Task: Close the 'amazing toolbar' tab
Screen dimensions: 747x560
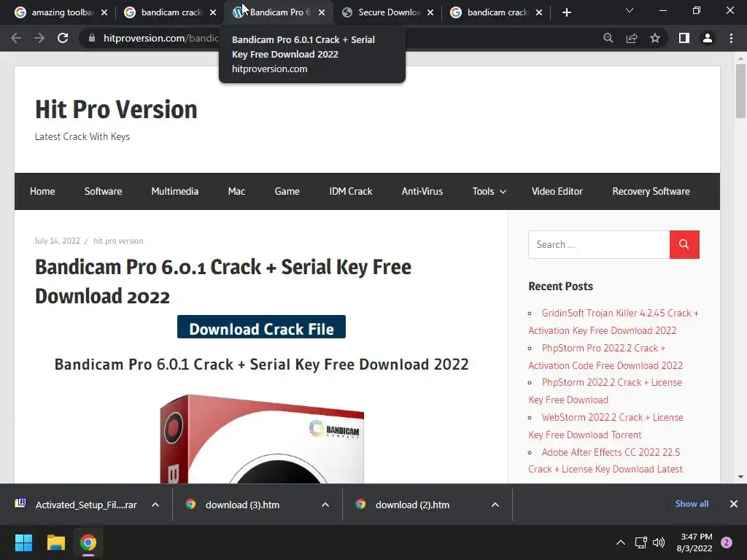Action: pos(104,12)
